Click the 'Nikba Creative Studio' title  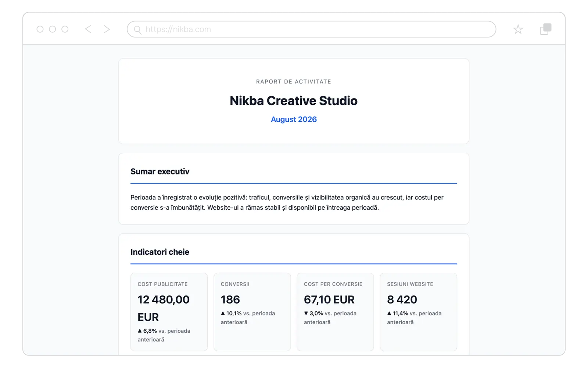tap(294, 100)
